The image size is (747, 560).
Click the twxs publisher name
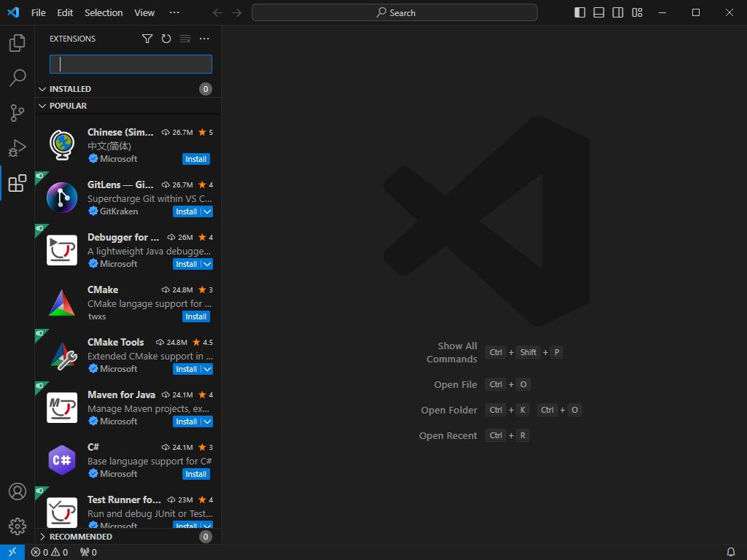pyautogui.click(x=97, y=316)
